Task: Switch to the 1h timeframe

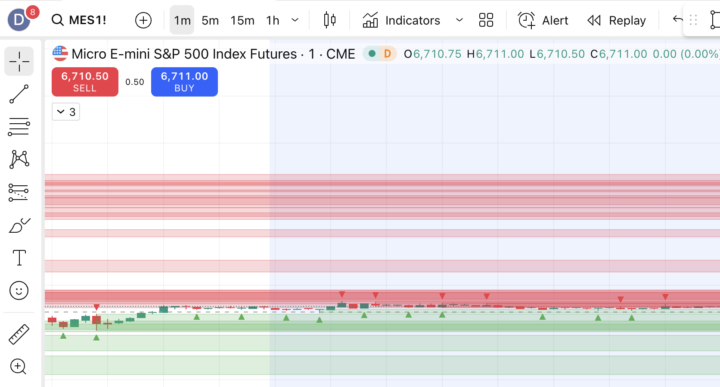Action: [273, 20]
